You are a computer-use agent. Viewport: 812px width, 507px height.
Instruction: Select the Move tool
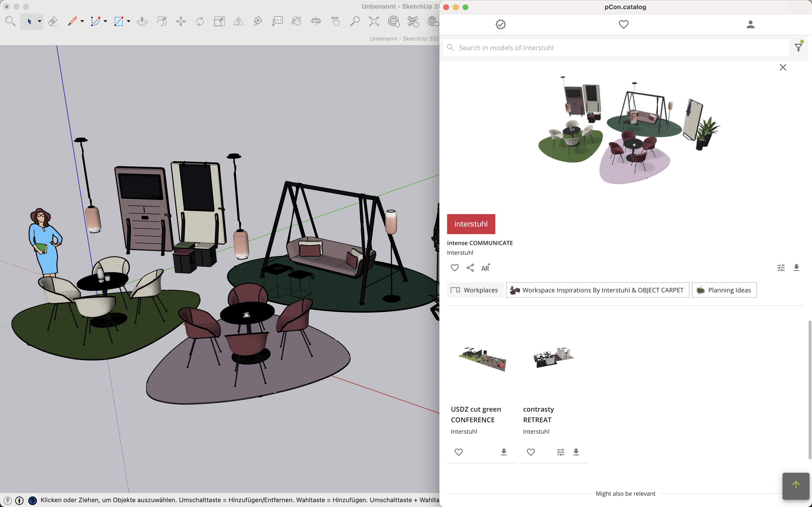pyautogui.click(x=181, y=21)
